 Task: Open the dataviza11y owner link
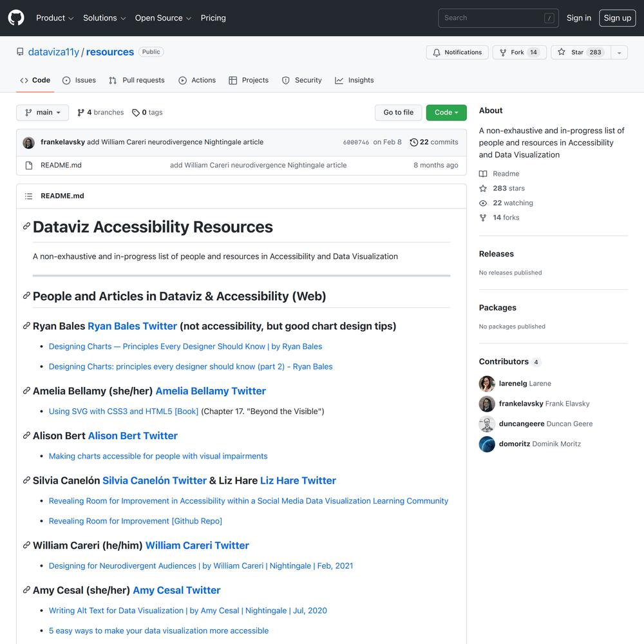pyautogui.click(x=53, y=52)
